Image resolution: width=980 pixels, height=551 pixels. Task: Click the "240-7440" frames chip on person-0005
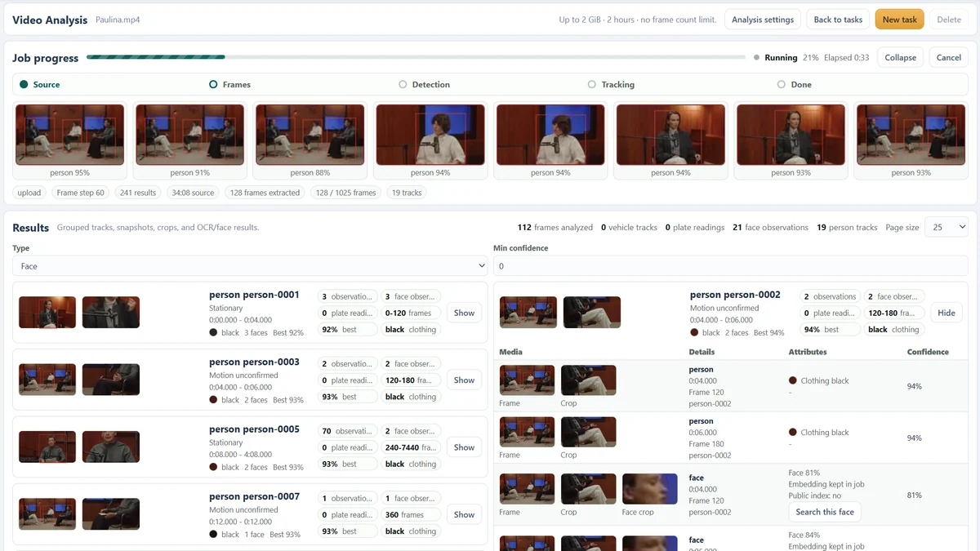point(411,447)
